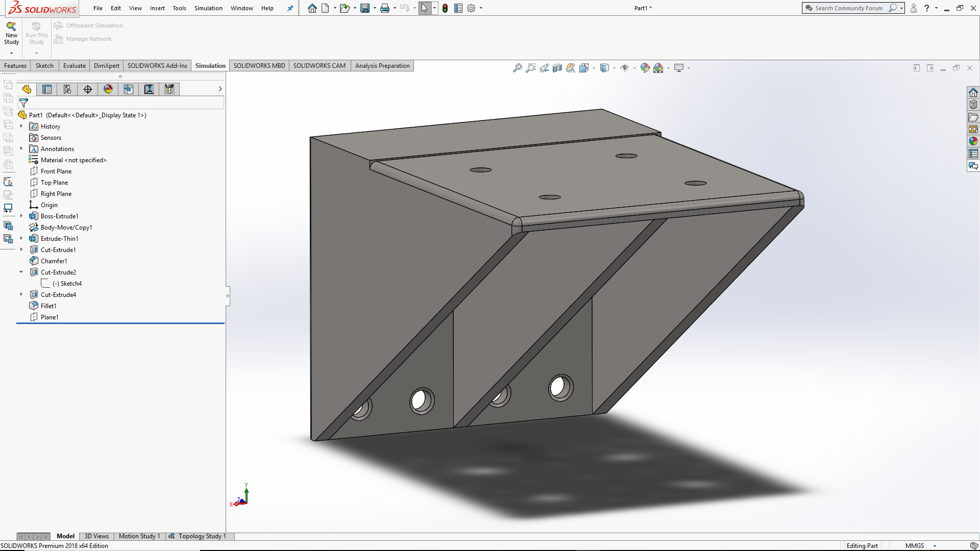Open the New Study dropdown arrow
This screenshot has height=551, width=980.
11,53
